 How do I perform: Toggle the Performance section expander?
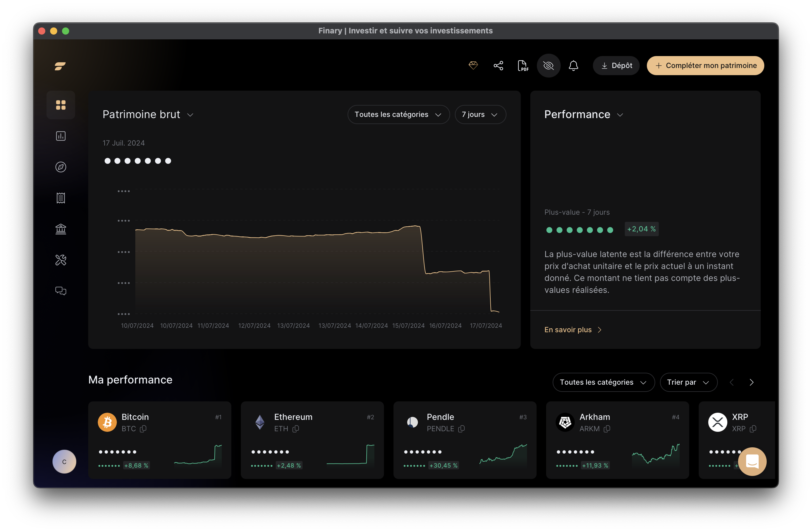coord(619,114)
